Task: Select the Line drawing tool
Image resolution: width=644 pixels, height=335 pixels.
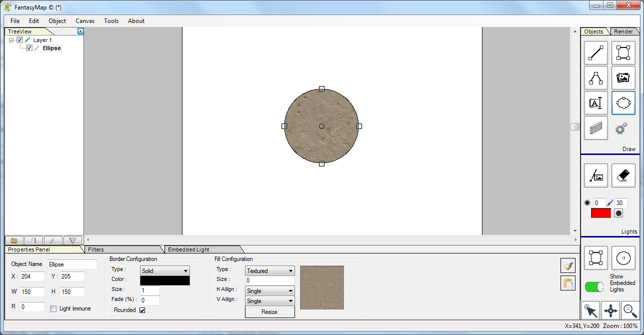Action: (x=596, y=53)
